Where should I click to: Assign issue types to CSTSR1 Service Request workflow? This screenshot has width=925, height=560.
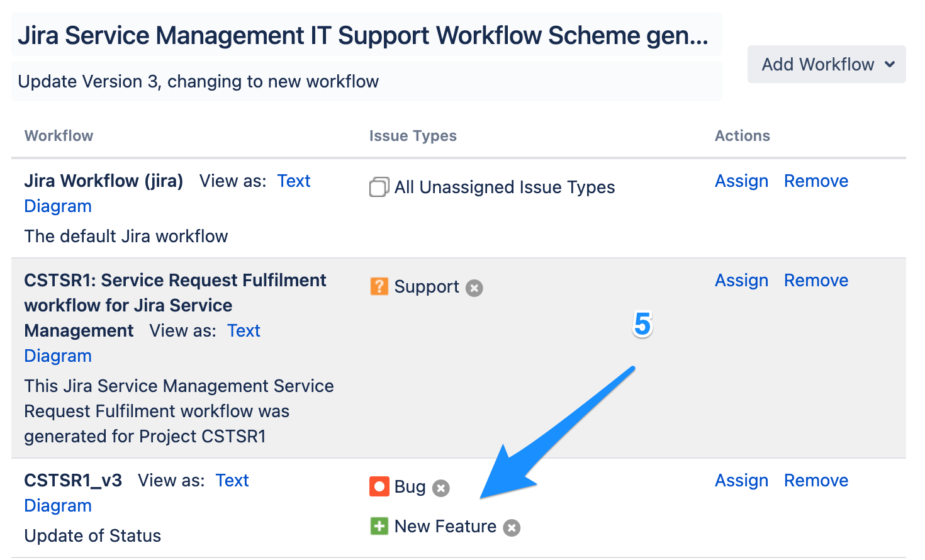coord(741,281)
